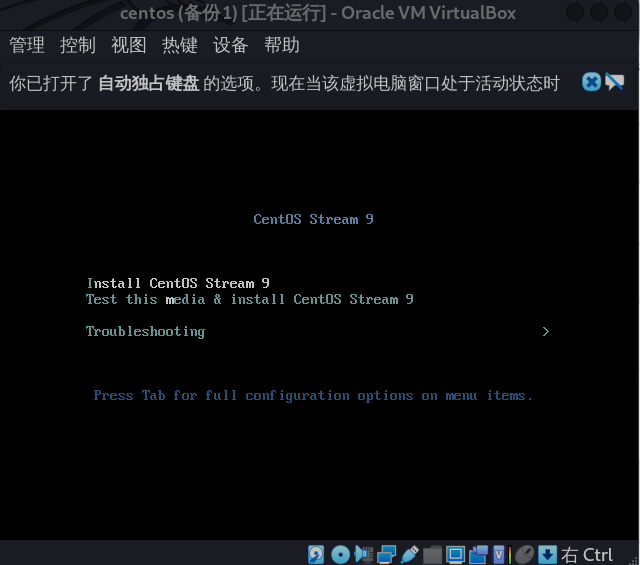Click the display monitor status icon
This screenshot has width=640, height=565.
[x=455, y=554]
